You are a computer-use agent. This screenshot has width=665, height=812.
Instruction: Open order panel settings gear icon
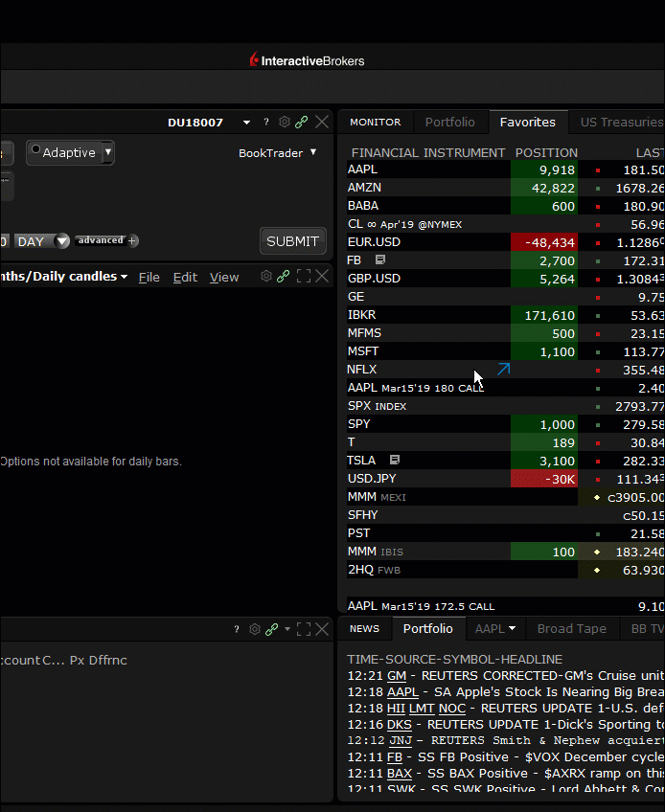pos(284,122)
